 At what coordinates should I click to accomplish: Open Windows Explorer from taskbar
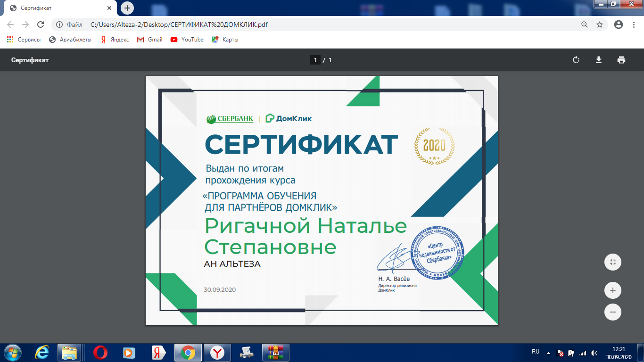[x=70, y=353]
